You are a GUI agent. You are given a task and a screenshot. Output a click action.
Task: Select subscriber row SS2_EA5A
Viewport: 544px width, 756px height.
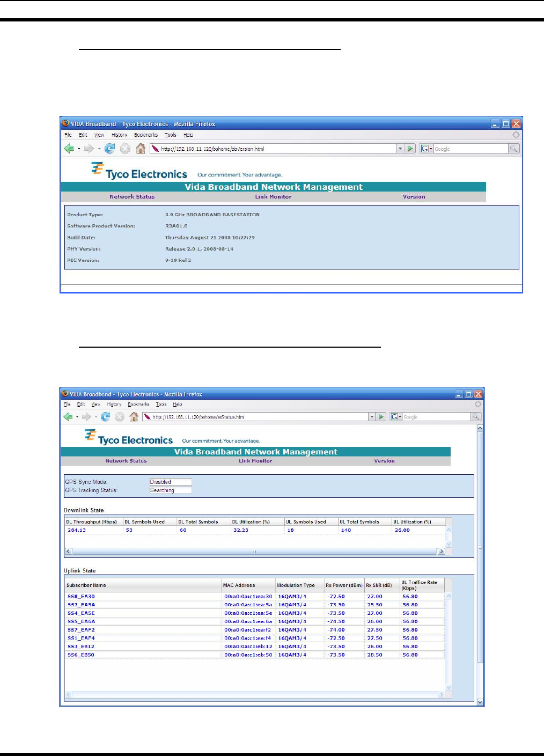click(x=255, y=605)
